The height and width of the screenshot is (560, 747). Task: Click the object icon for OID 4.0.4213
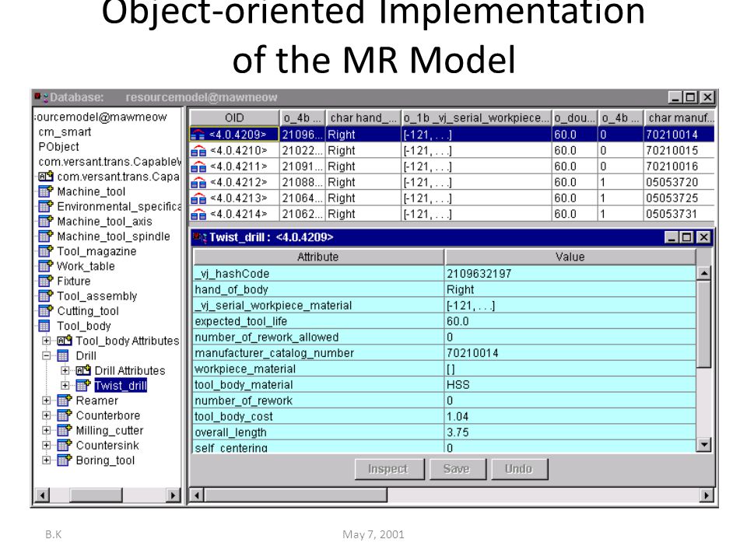point(198,198)
